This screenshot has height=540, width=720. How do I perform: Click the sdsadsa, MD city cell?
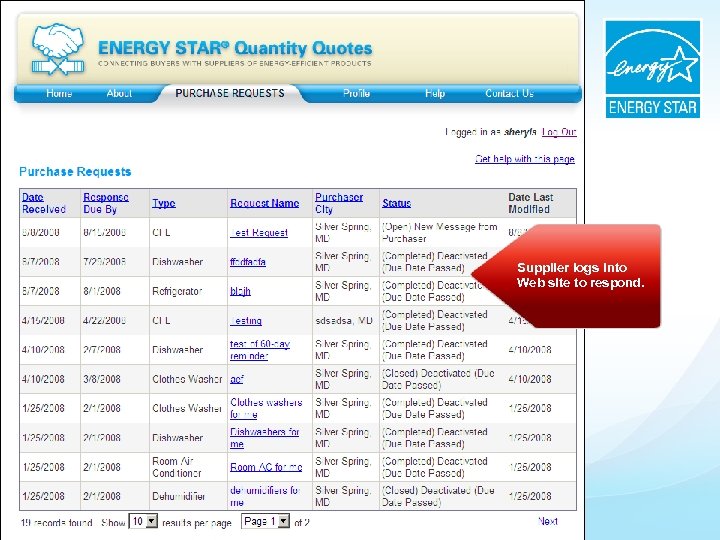(344, 321)
